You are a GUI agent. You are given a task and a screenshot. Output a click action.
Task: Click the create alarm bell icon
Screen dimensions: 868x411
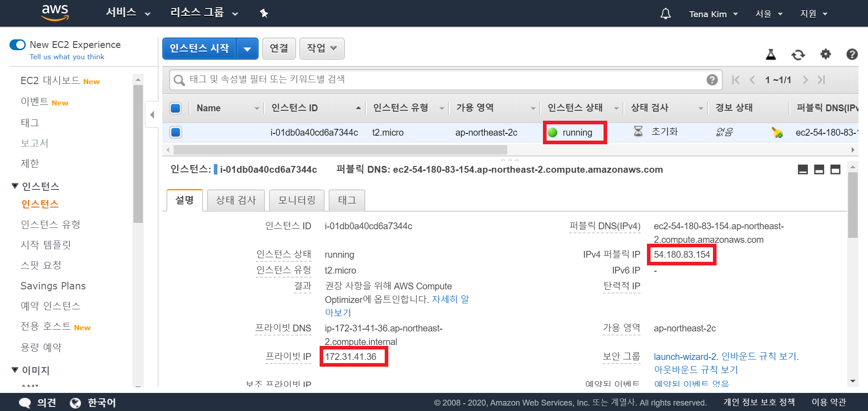777,132
